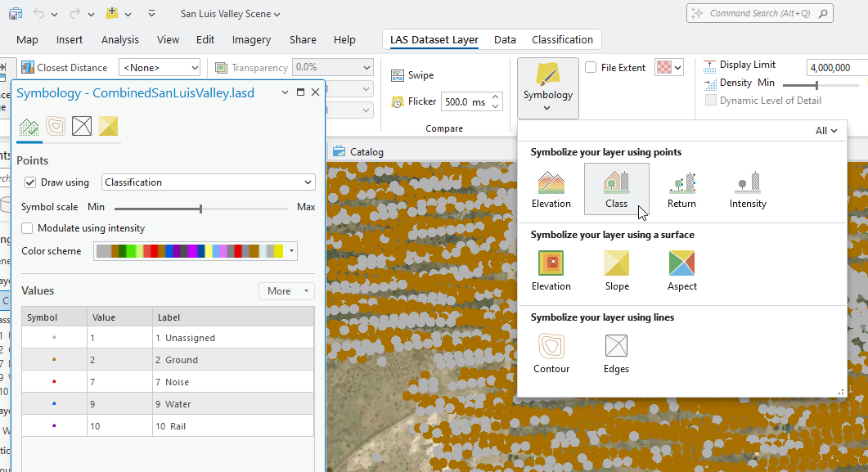
Task: Pick Edges lines symbology
Action: coord(616,353)
